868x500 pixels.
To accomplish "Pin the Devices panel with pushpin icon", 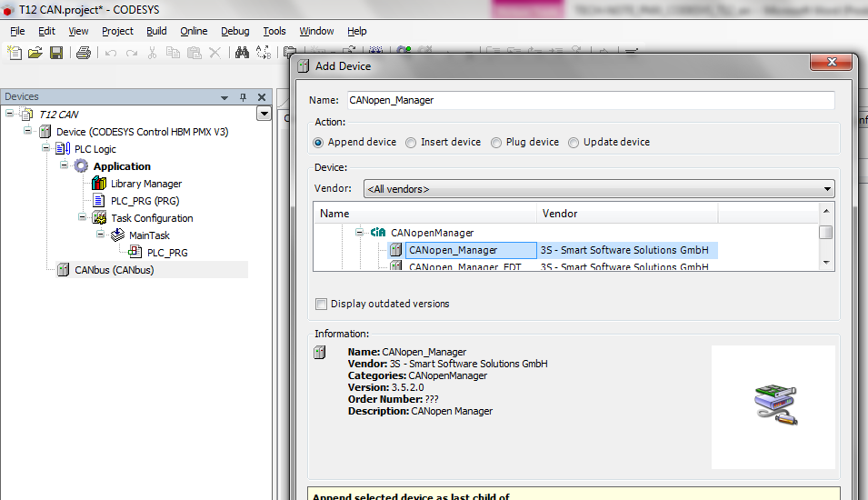I will point(243,97).
